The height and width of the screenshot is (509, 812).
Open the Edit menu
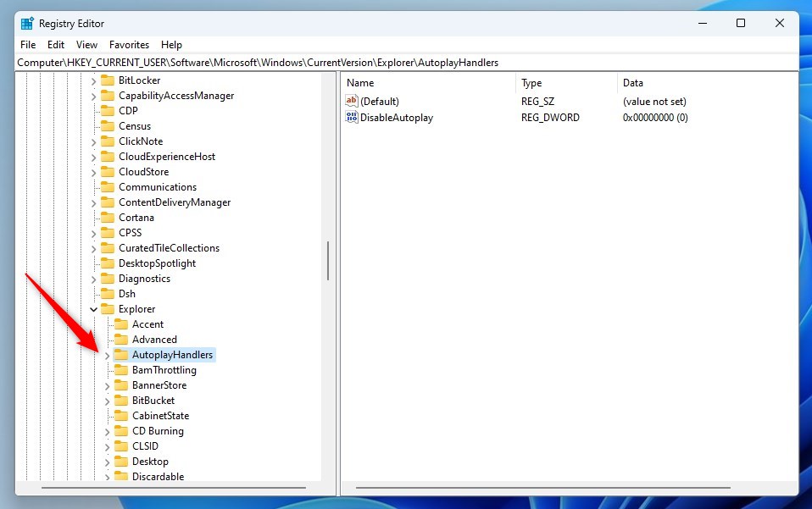[56, 45]
